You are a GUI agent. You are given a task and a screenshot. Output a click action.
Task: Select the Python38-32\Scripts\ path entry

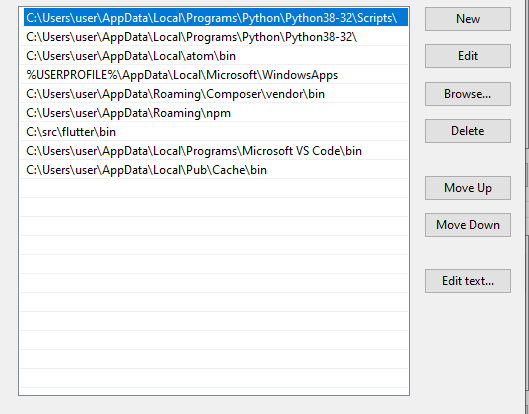(x=216, y=18)
